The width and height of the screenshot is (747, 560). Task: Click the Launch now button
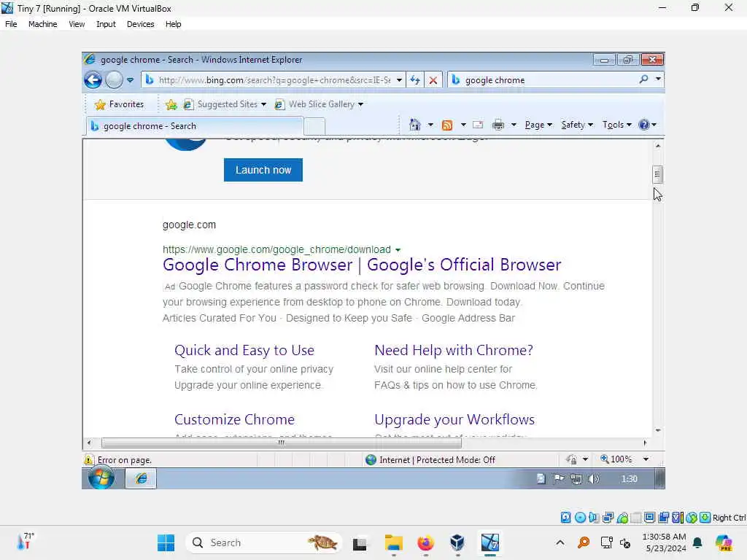(263, 170)
